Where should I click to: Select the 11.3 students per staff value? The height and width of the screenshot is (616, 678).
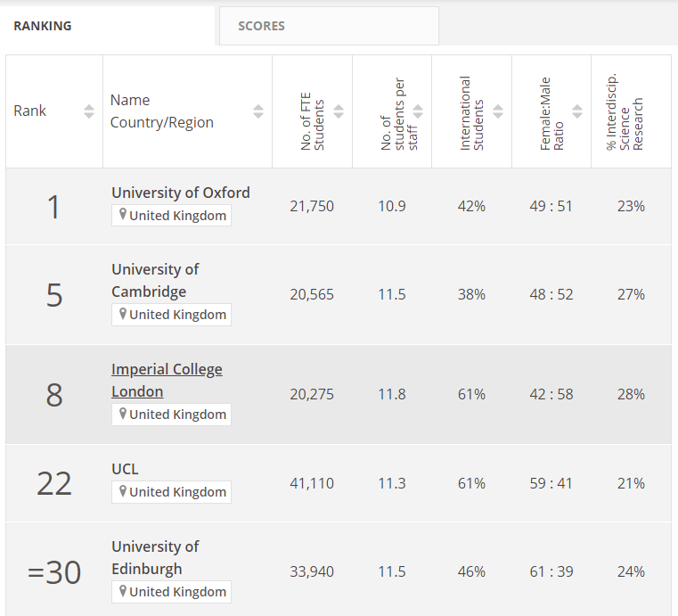coord(392,483)
